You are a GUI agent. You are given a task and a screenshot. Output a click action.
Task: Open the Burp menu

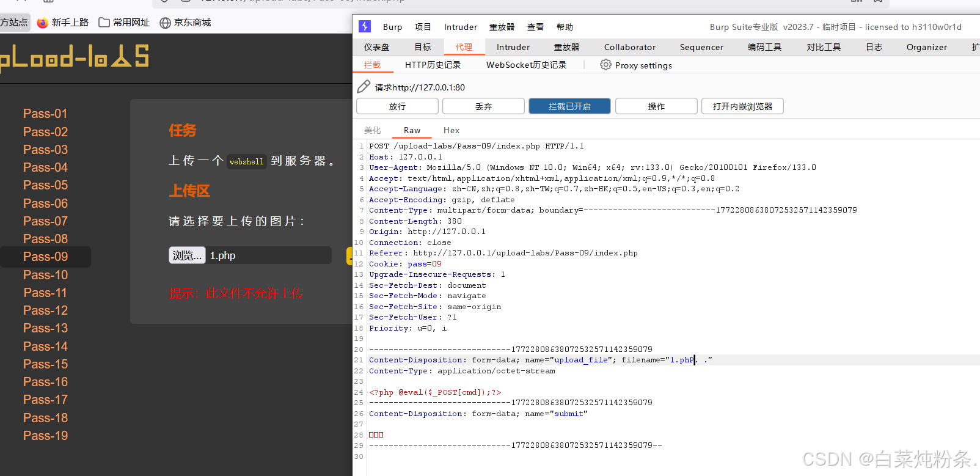tap(392, 27)
